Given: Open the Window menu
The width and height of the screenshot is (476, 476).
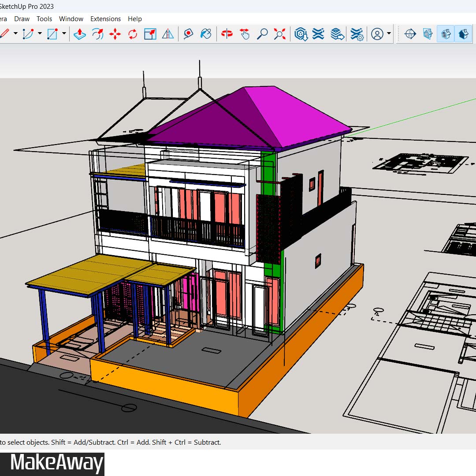Looking at the screenshot, I should point(71,19).
